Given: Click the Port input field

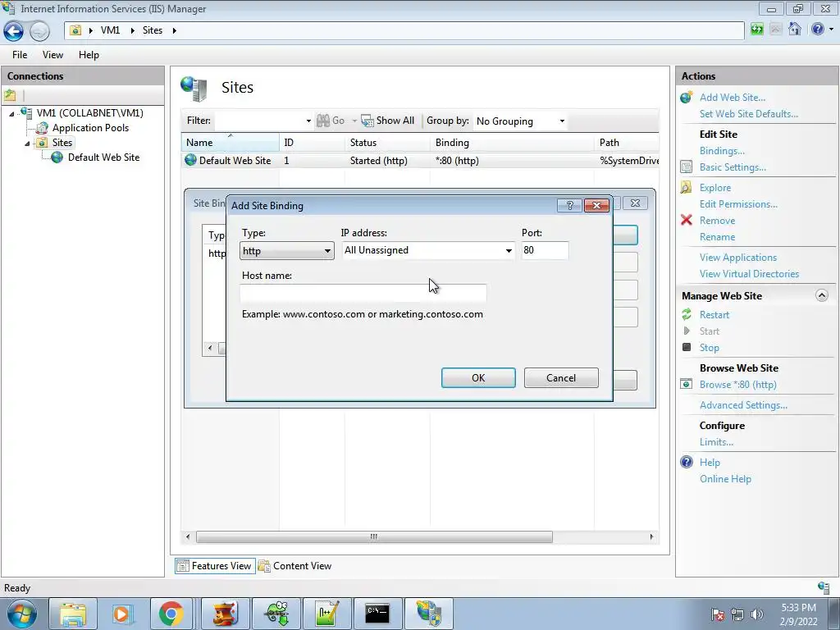Looking at the screenshot, I should point(545,250).
